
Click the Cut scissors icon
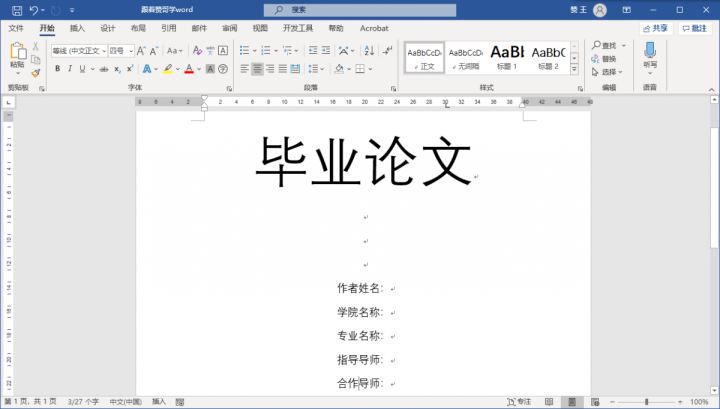pyautogui.click(x=36, y=47)
